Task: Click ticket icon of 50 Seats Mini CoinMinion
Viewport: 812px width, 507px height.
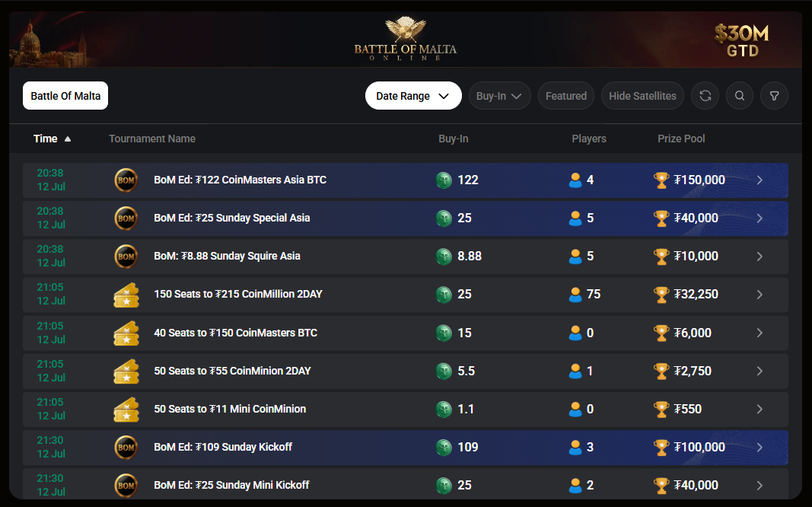Action: (x=126, y=409)
